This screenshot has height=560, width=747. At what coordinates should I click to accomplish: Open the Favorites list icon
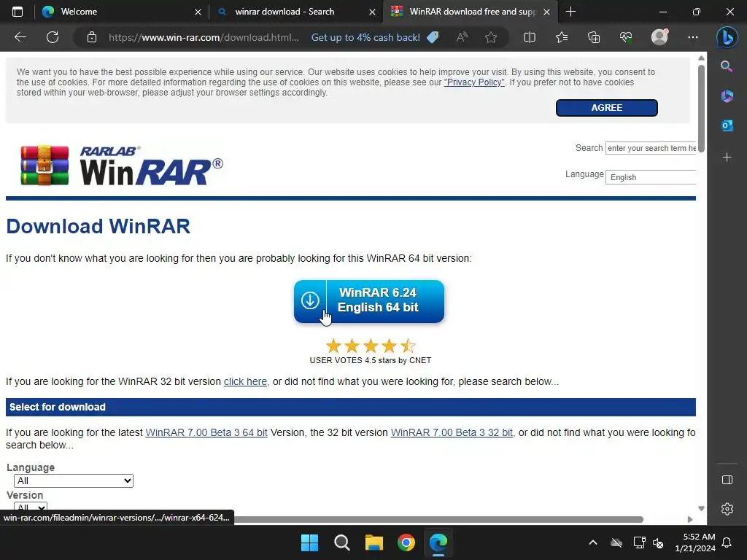tap(562, 37)
